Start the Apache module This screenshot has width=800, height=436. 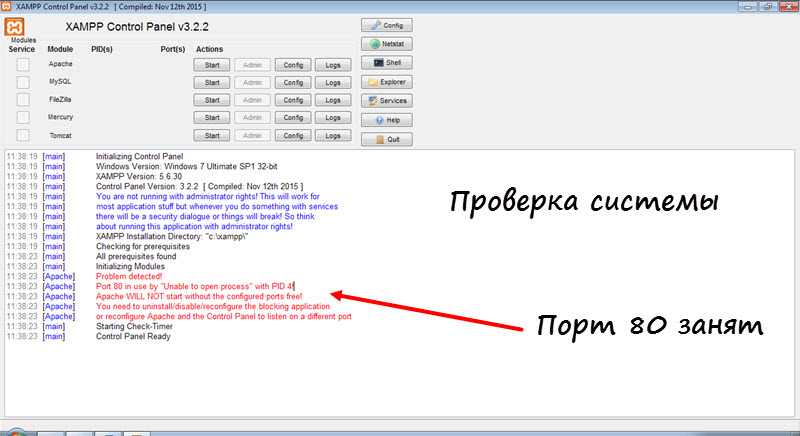[212, 65]
